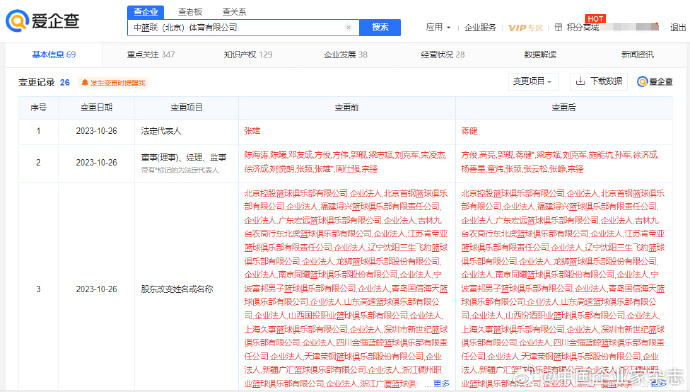
Task: Switch to the 知识产权 129 tab
Action: tap(248, 55)
